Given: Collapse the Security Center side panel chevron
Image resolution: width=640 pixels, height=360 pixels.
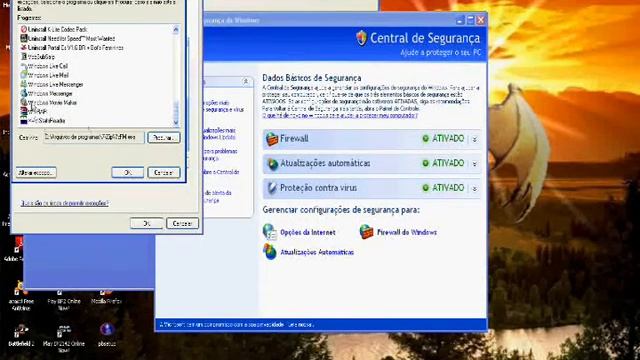Looking at the screenshot, I should click(246, 81).
